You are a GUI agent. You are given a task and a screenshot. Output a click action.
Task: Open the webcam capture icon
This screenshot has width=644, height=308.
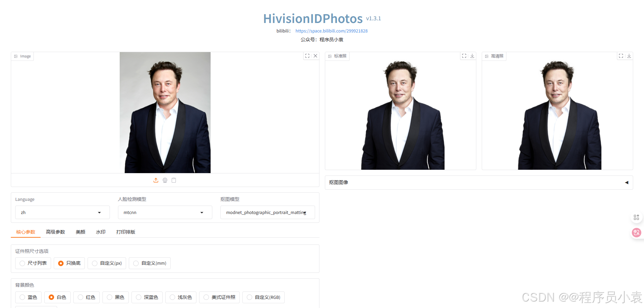(165, 180)
